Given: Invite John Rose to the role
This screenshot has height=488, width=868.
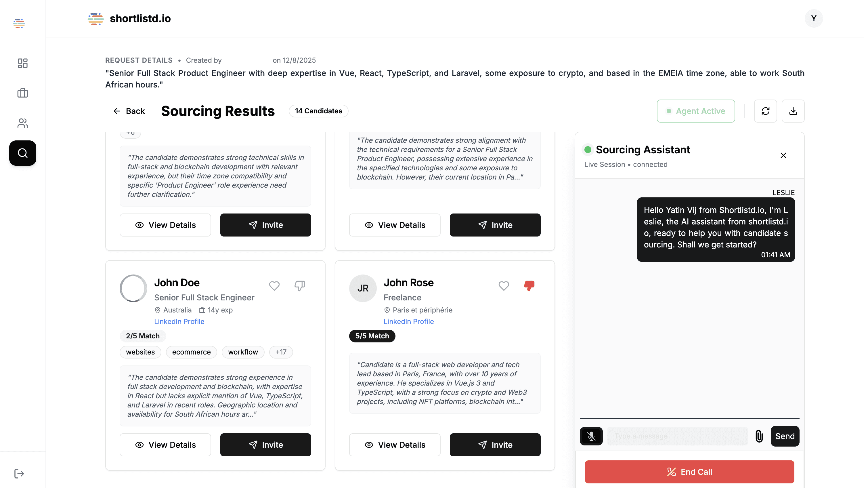Looking at the screenshot, I should click(x=495, y=445).
